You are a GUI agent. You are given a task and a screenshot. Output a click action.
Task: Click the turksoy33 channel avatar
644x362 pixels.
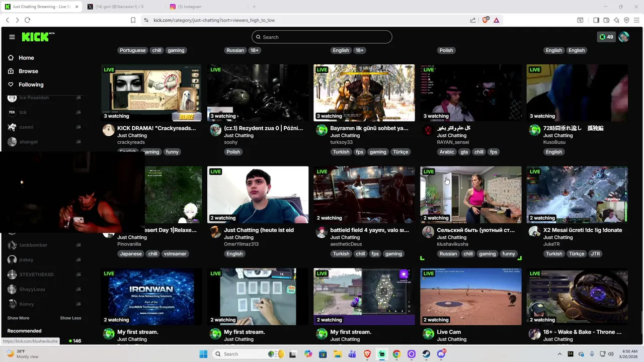coord(321,130)
